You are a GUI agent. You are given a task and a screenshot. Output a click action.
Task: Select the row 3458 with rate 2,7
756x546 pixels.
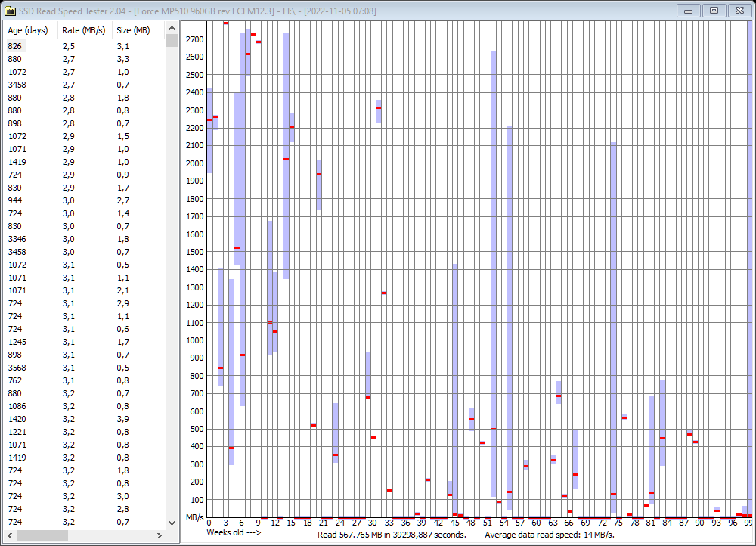pyautogui.click(x=85, y=85)
